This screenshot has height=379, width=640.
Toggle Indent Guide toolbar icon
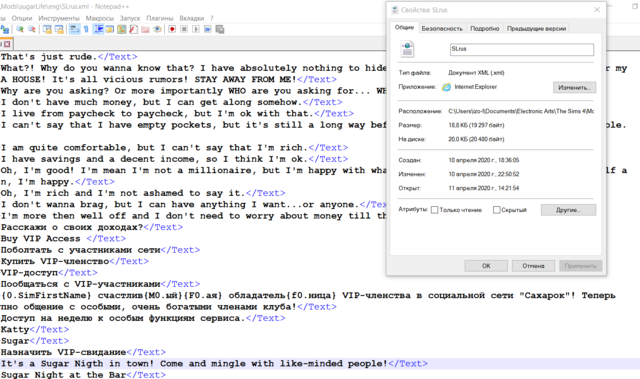98,29
